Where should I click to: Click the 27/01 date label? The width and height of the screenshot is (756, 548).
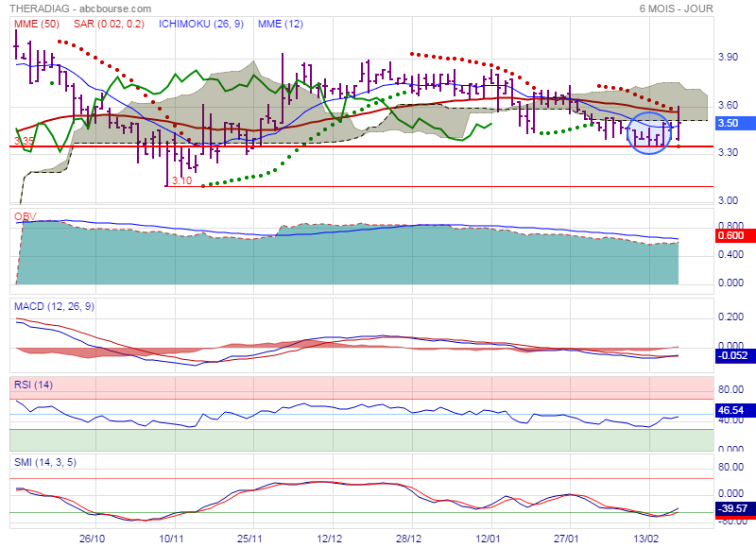click(x=566, y=539)
